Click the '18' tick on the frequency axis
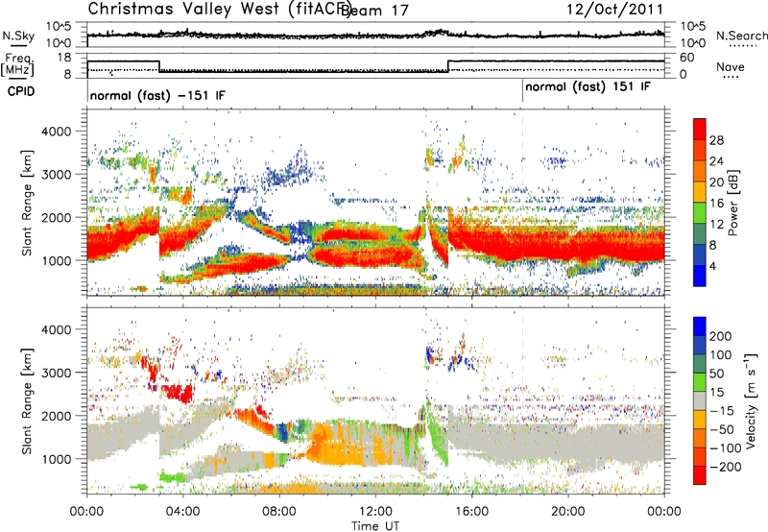 [x=64, y=58]
